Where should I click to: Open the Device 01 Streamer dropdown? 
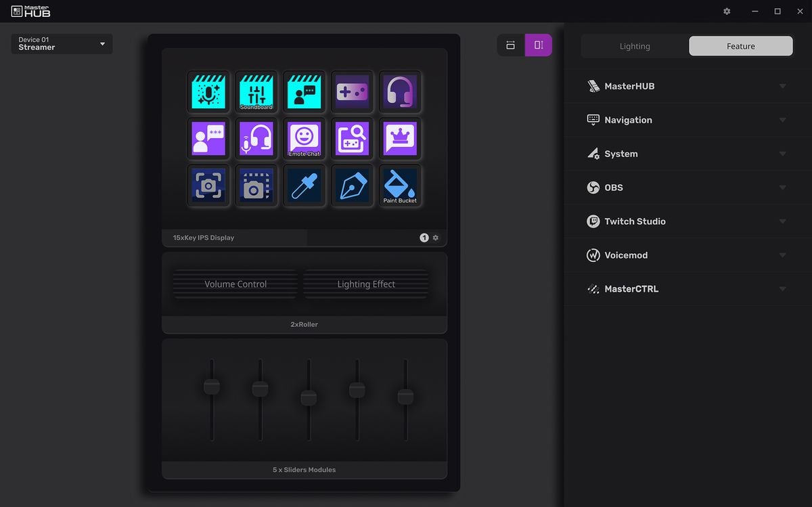(62, 44)
